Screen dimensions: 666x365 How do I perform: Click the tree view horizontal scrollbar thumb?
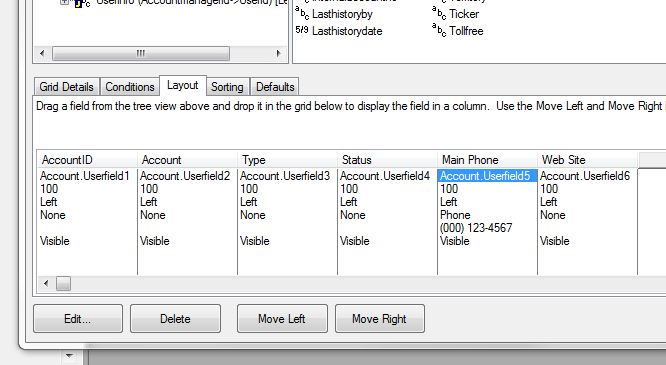(141, 54)
